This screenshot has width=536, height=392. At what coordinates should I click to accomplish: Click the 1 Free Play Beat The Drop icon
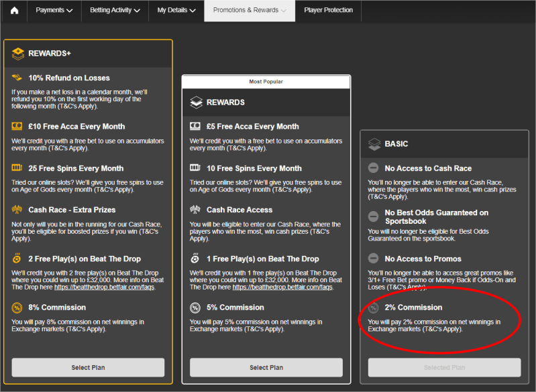coord(195,259)
